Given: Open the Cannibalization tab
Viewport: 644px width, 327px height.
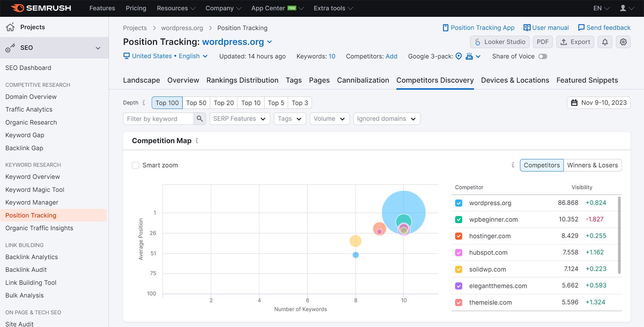Looking at the screenshot, I should click(363, 80).
